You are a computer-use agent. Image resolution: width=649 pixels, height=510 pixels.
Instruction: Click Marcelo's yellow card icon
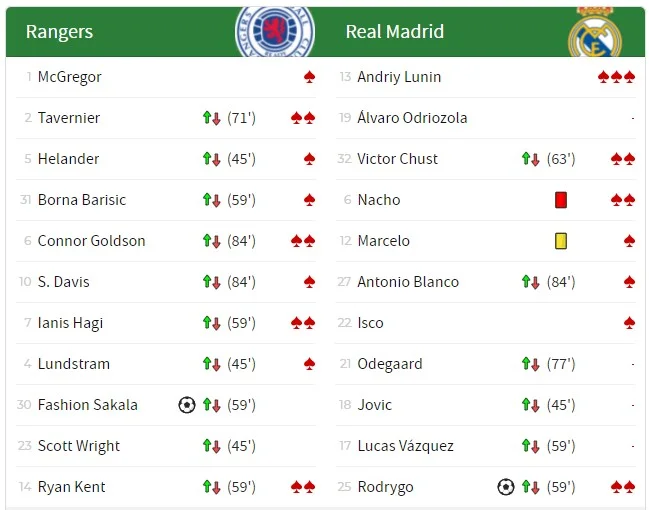click(561, 241)
